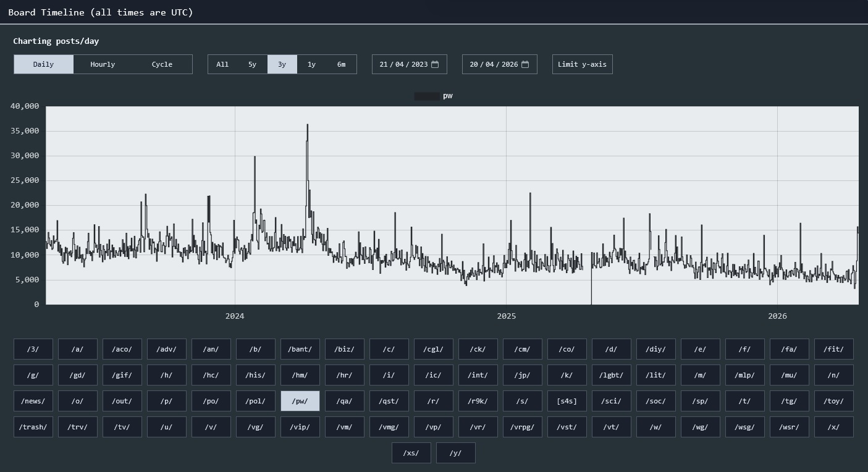Select the 6m time range
This screenshot has height=472, width=868.
(x=341, y=64)
